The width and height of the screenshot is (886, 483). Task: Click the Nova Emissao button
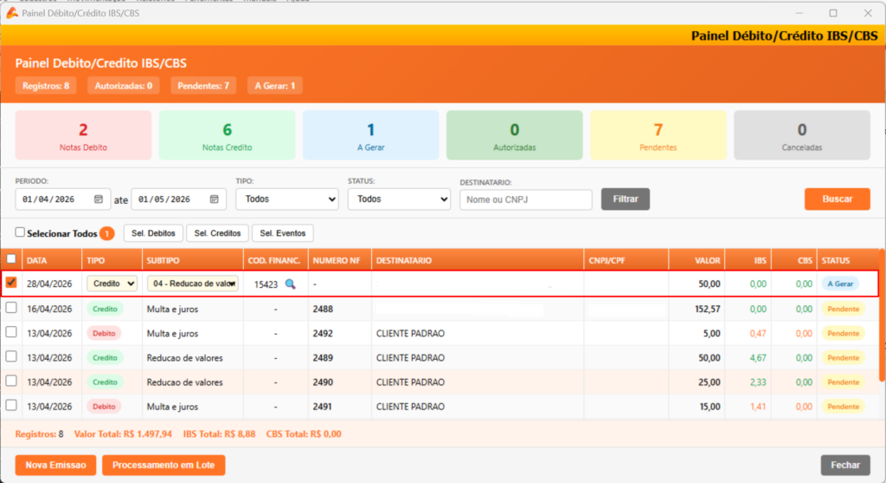point(55,465)
